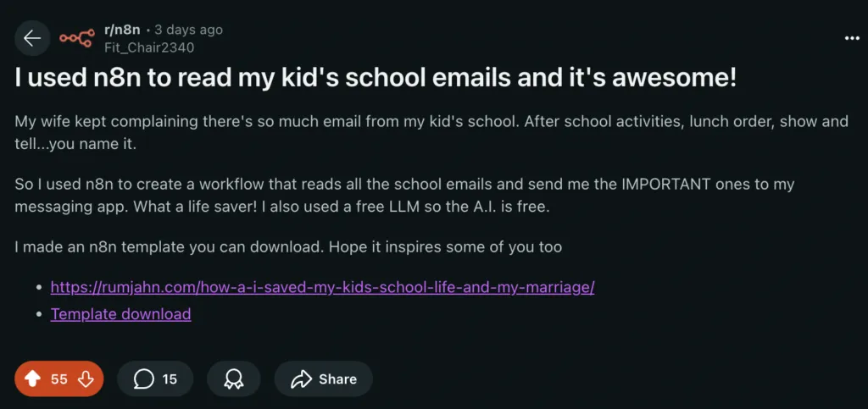
Task: Click the comment count 15
Action: [x=170, y=379]
